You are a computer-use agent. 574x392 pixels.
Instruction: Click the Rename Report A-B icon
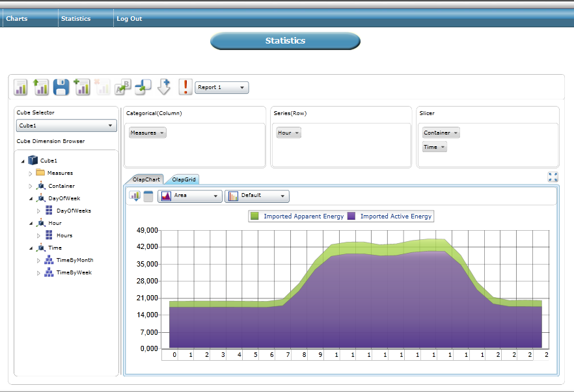coord(122,87)
